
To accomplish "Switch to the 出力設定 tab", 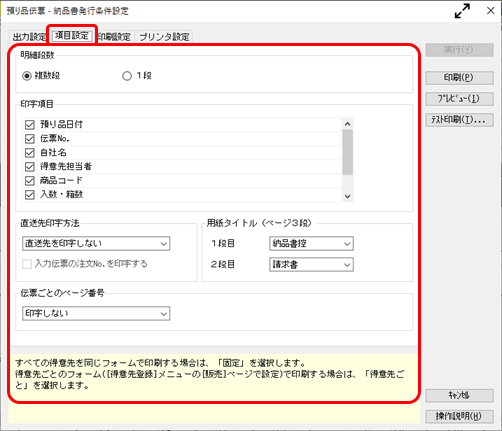I will [29, 37].
